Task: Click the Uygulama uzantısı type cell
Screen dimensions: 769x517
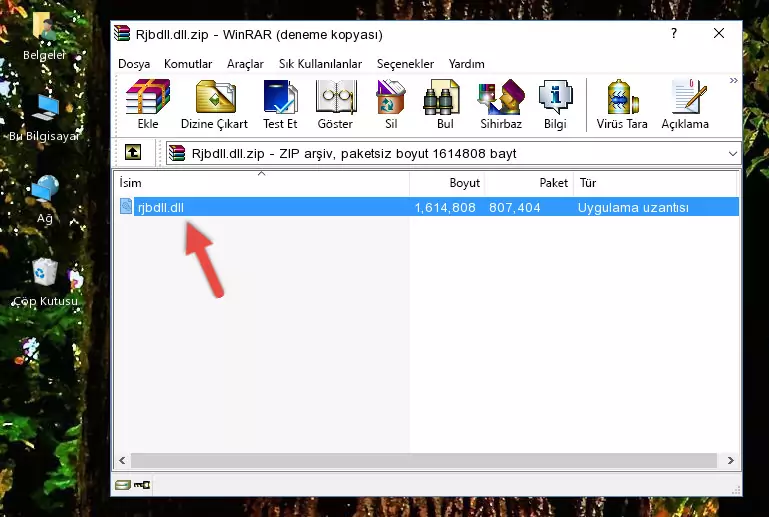Action: (x=633, y=207)
